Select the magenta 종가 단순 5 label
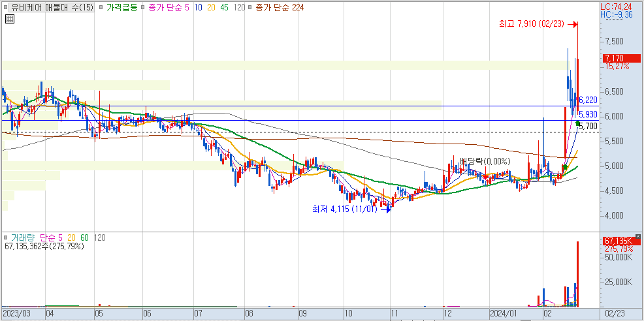This screenshot has width=644, height=321. click(167, 7)
